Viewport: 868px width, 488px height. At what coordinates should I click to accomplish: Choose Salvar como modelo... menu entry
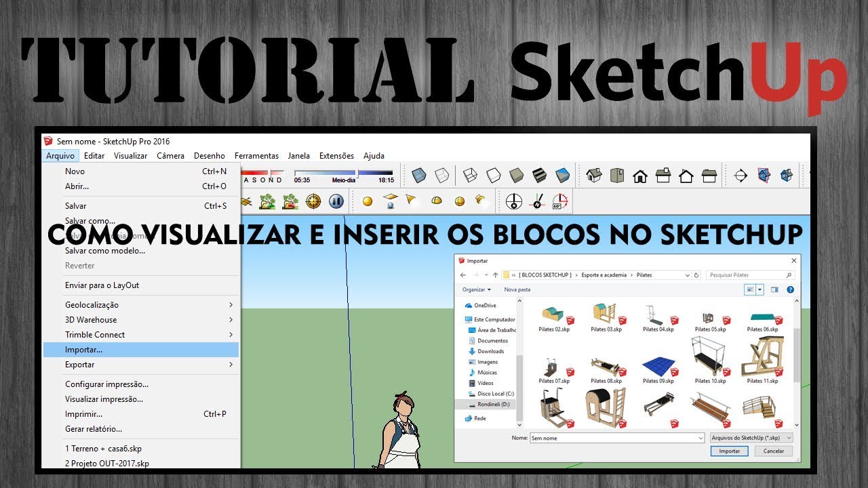click(x=141, y=251)
